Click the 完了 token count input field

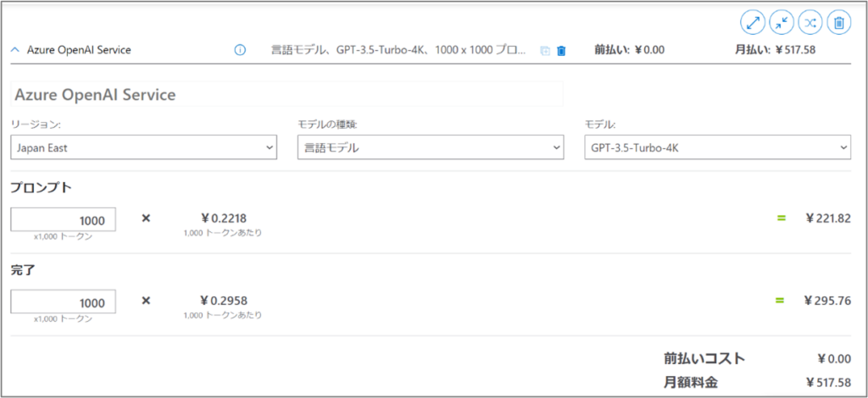pos(64,302)
